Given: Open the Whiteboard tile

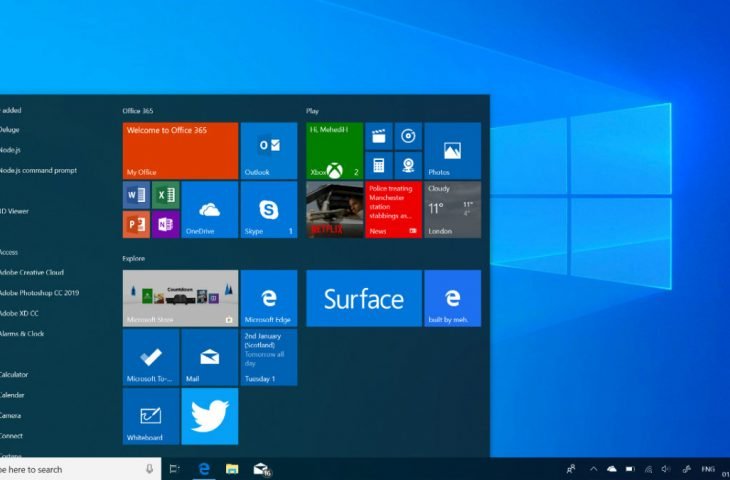Looking at the screenshot, I should [x=151, y=416].
